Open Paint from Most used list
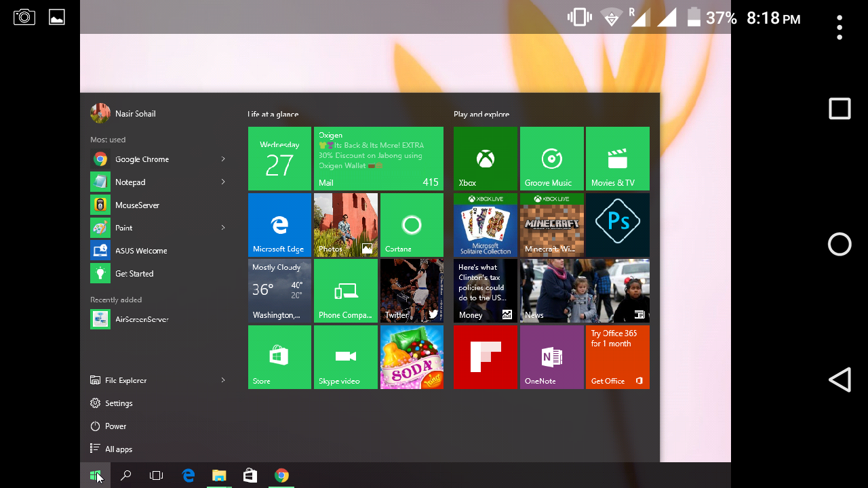 [x=158, y=228]
